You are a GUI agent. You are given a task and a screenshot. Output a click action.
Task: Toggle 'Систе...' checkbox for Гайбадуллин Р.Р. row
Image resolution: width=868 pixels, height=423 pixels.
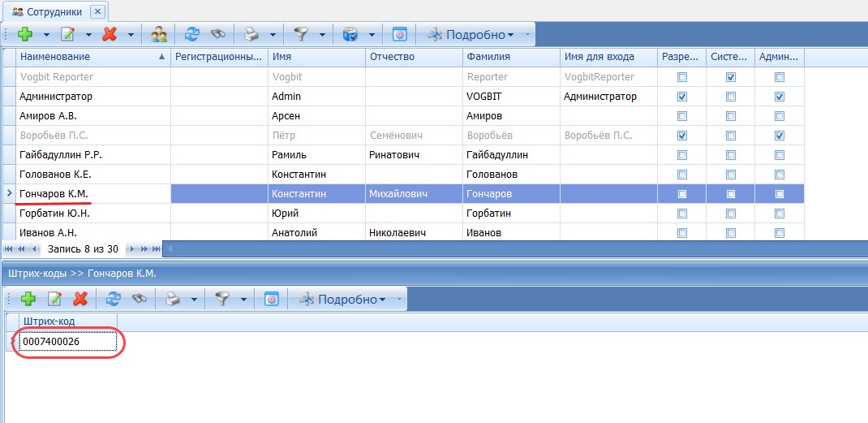click(x=731, y=155)
